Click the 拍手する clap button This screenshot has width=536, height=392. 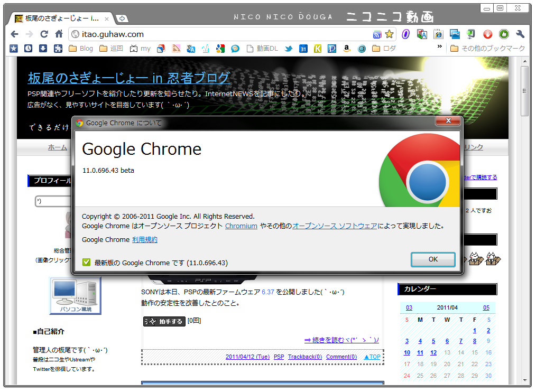click(x=164, y=321)
